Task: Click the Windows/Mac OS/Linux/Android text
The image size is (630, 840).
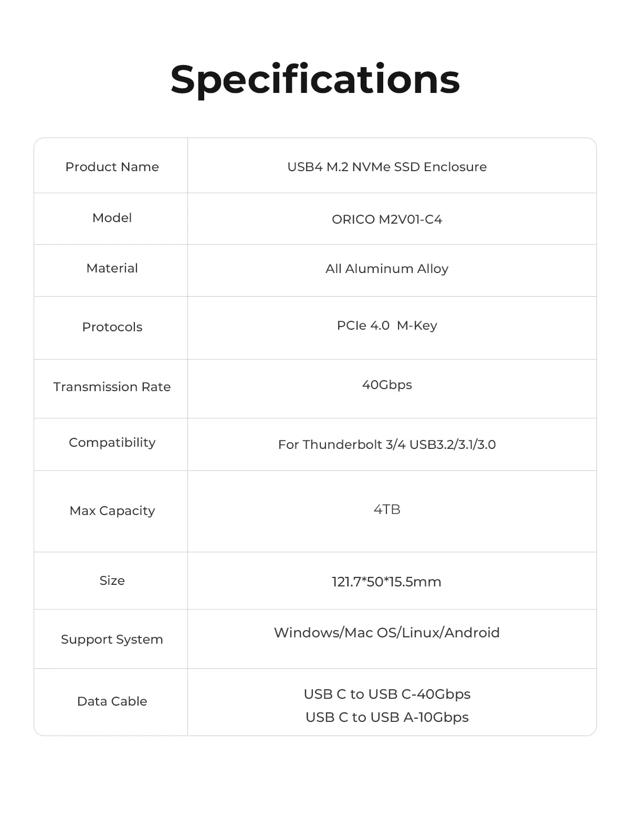Action: click(x=387, y=633)
